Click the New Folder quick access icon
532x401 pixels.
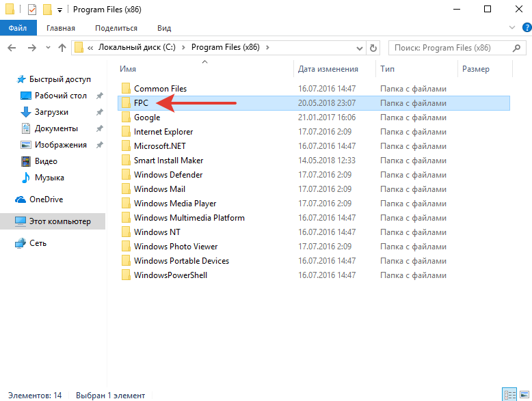(x=47, y=10)
